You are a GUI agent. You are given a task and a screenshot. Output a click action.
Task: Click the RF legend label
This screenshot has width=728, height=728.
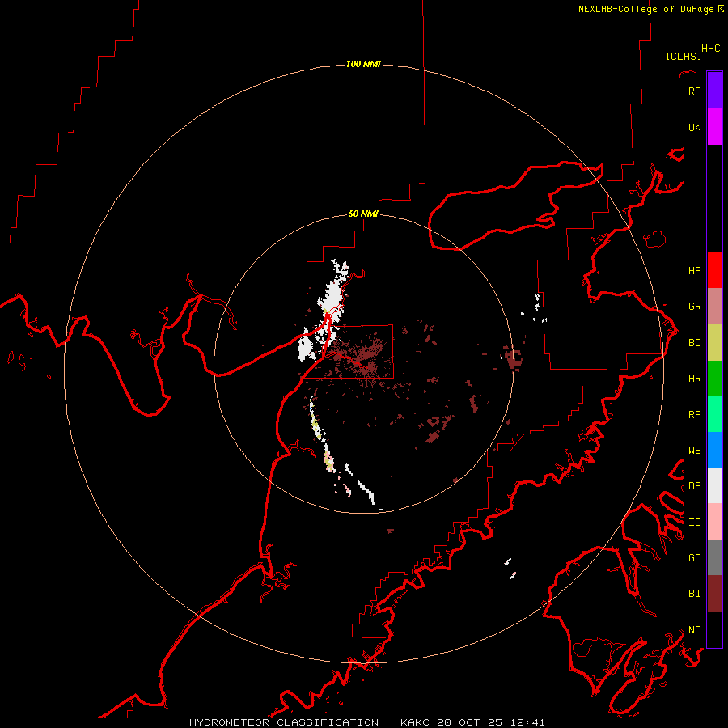[694, 91]
